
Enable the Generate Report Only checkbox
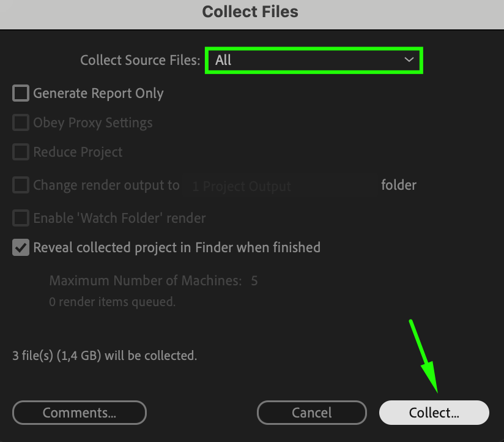click(21, 94)
